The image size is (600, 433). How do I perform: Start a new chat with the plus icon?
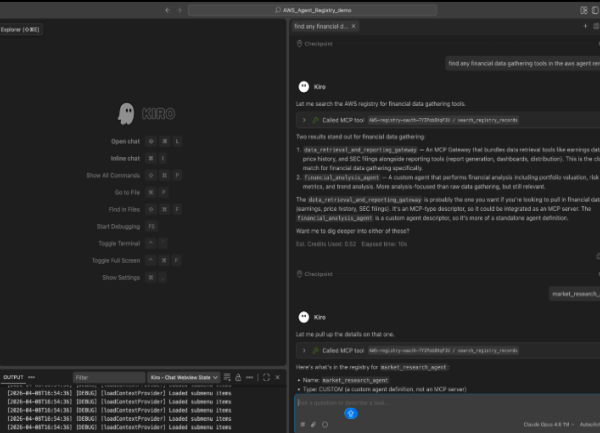(585, 26)
